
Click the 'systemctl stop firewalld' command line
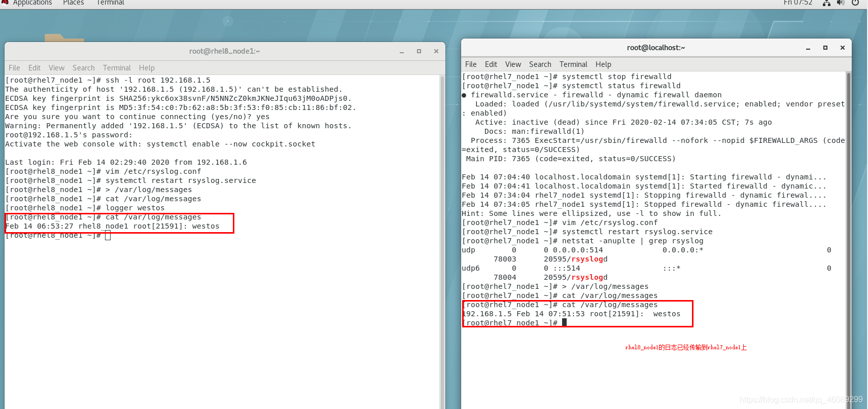tap(567, 77)
